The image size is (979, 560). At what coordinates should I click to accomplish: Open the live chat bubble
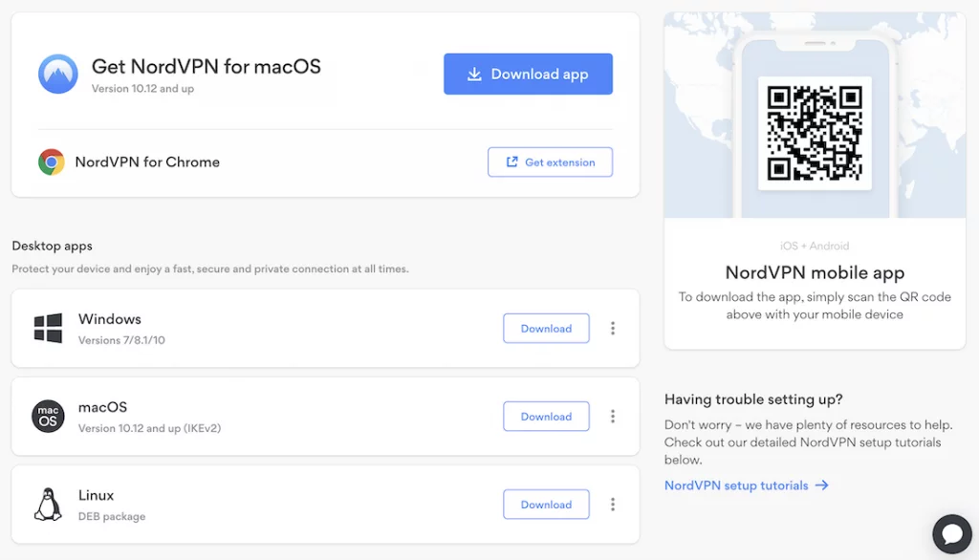coord(951,532)
